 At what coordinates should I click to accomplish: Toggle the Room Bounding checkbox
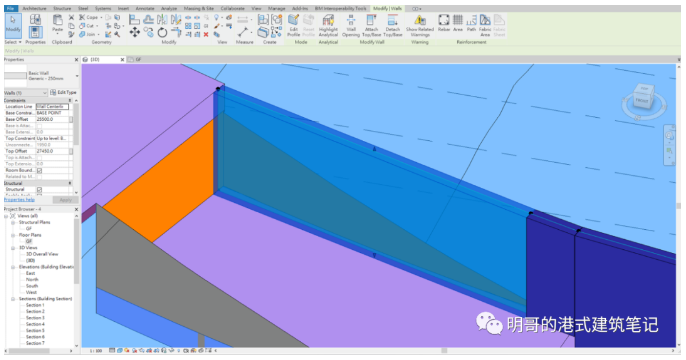(x=39, y=170)
